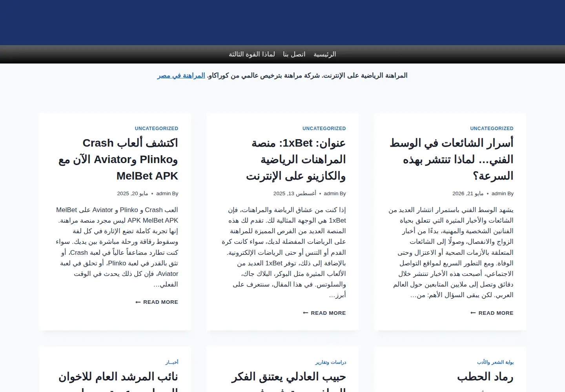Image resolution: width=565 pixels, height=392 pixels.
Task: Follow the المراهنة في مصر link
Action: 181,75
